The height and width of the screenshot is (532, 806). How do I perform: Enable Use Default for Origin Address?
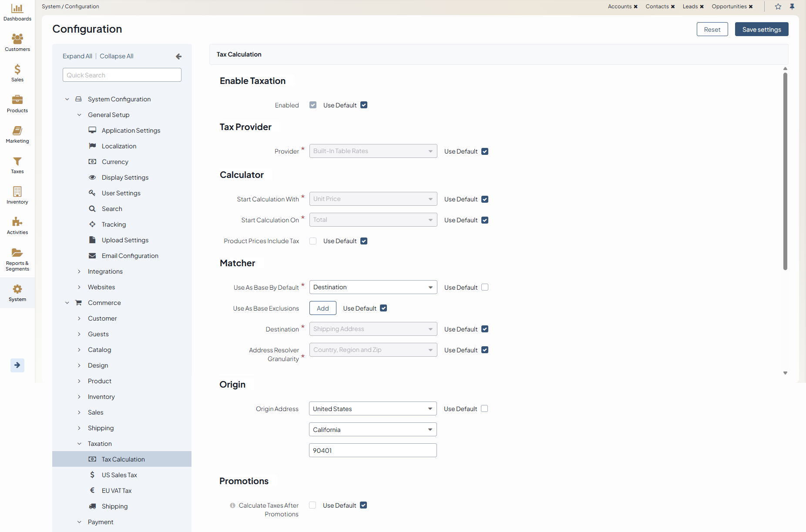pos(484,409)
